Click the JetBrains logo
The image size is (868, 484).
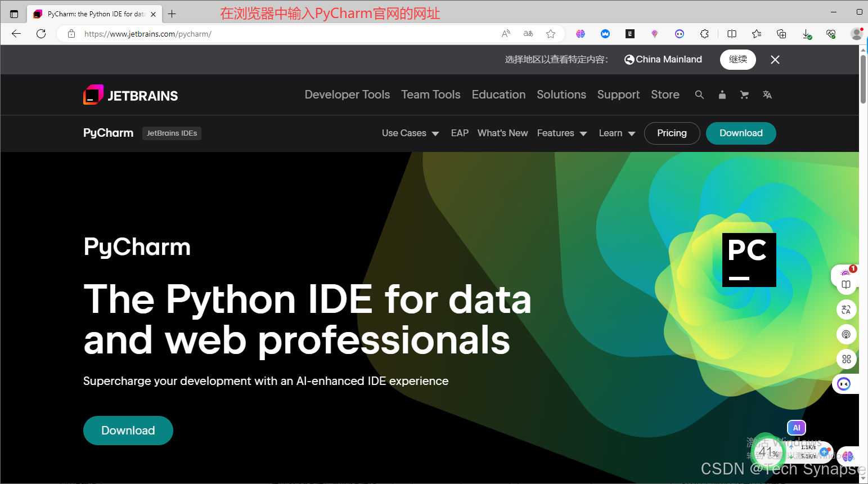(131, 95)
